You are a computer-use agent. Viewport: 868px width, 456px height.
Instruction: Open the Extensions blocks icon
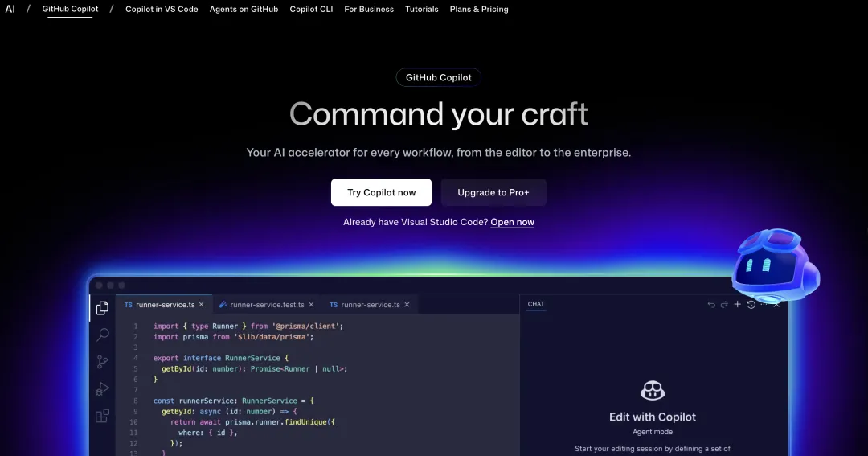point(102,416)
